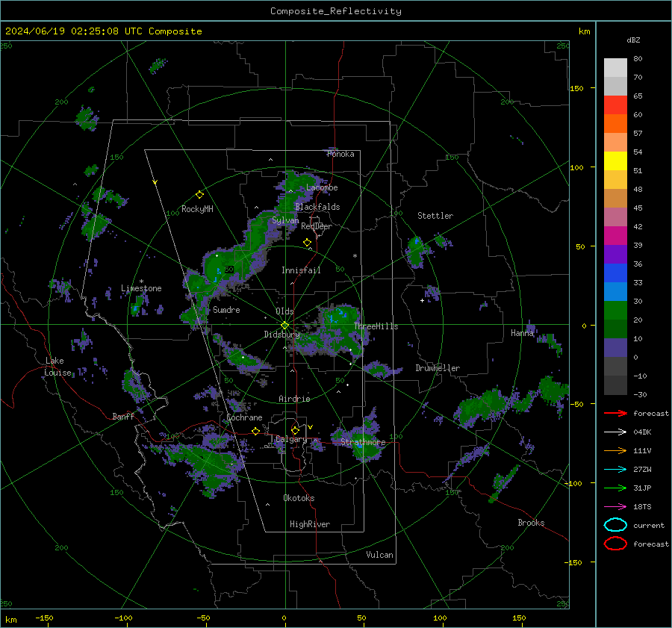Click the Lacombe city label
This screenshot has width=672, height=628.
(322, 187)
